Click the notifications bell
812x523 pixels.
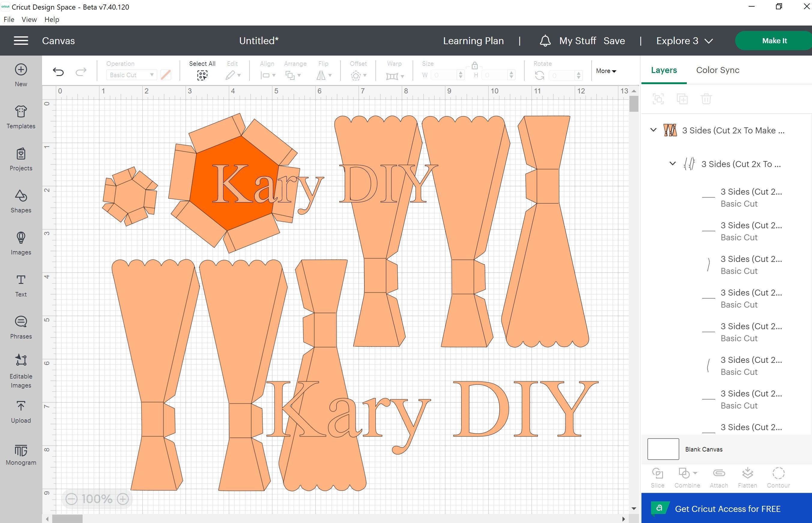pyautogui.click(x=545, y=41)
